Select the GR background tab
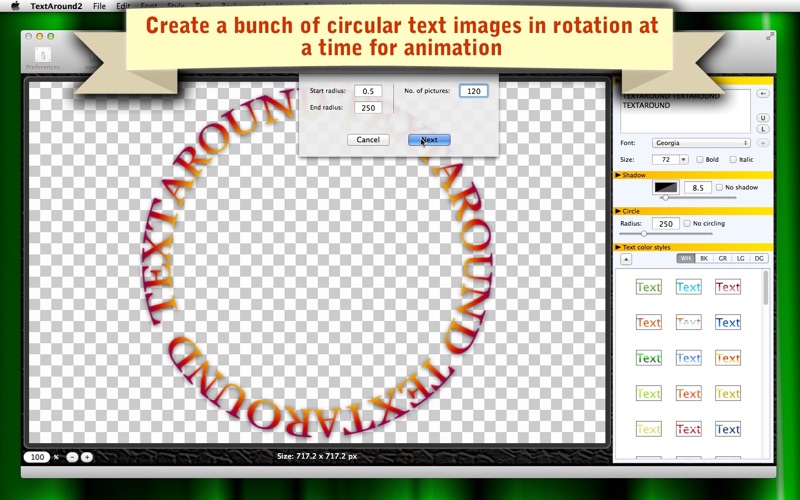Screen dimensions: 800x500 (x=722, y=259)
